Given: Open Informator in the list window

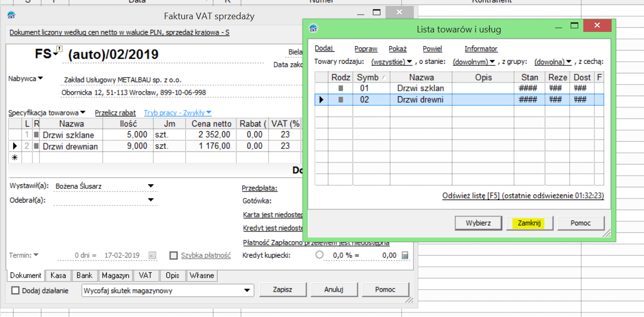Looking at the screenshot, I should tap(481, 49).
